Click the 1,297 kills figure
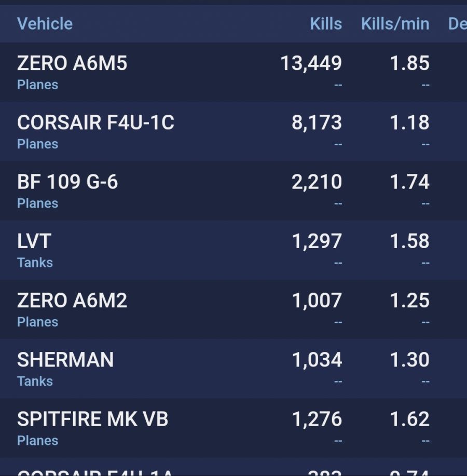Viewport: 467px width, 476px height. pos(317,241)
